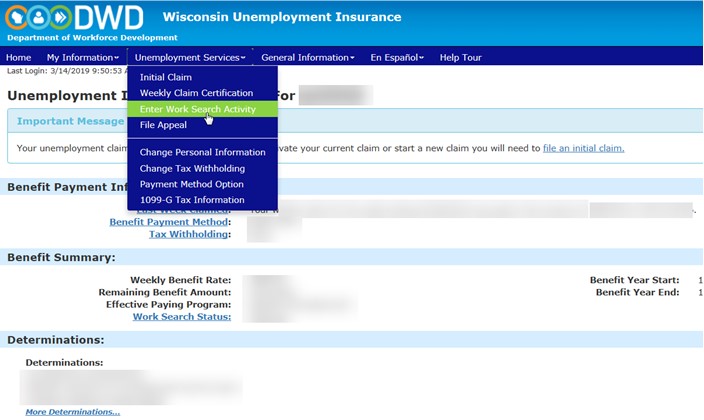Open the En Español language menu

coord(397,58)
